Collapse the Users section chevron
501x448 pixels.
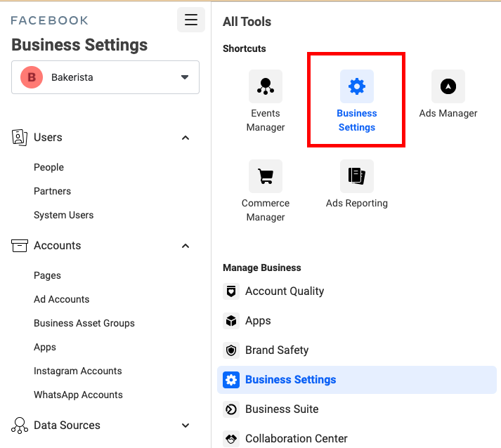(x=186, y=138)
